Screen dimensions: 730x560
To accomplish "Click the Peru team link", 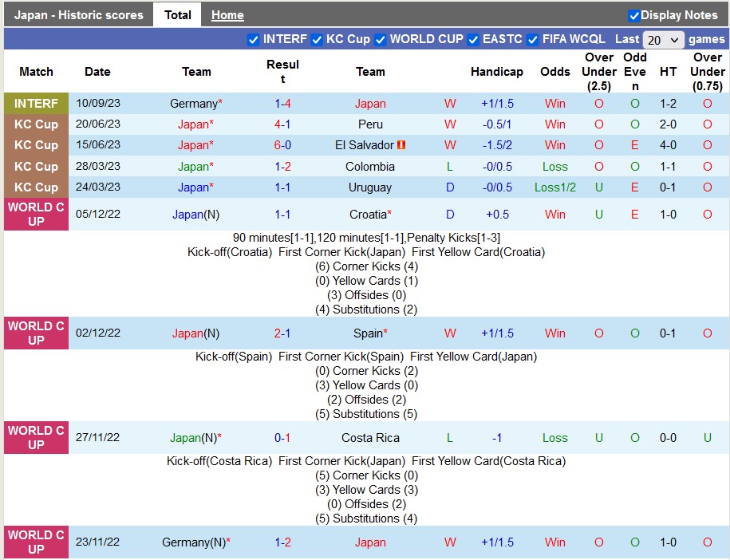I will (x=370, y=124).
